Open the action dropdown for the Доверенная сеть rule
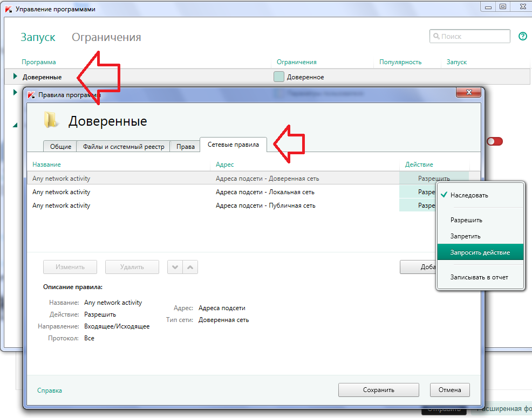This screenshot has width=532, height=418. tap(434, 179)
